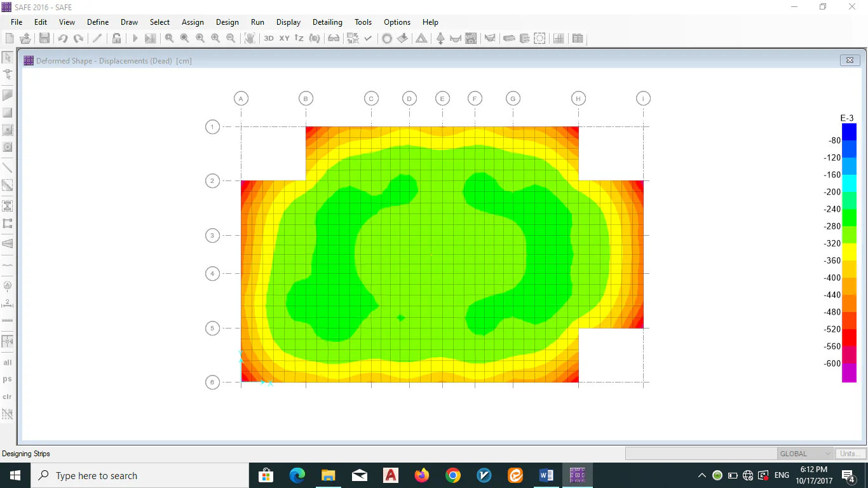Click the Save icon in toolbar
The height and width of the screenshot is (488, 868).
(x=44, y=39)
